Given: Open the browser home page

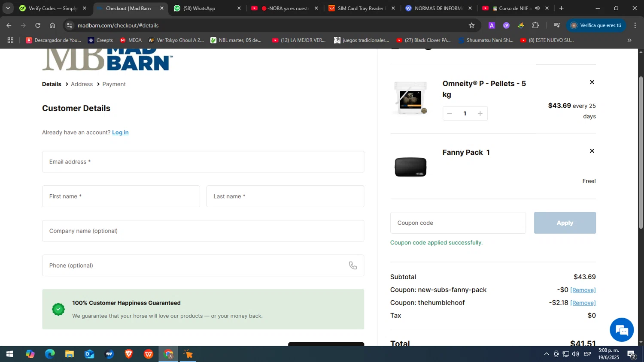Looking at the screenshot, I should [x=52, y=25].
